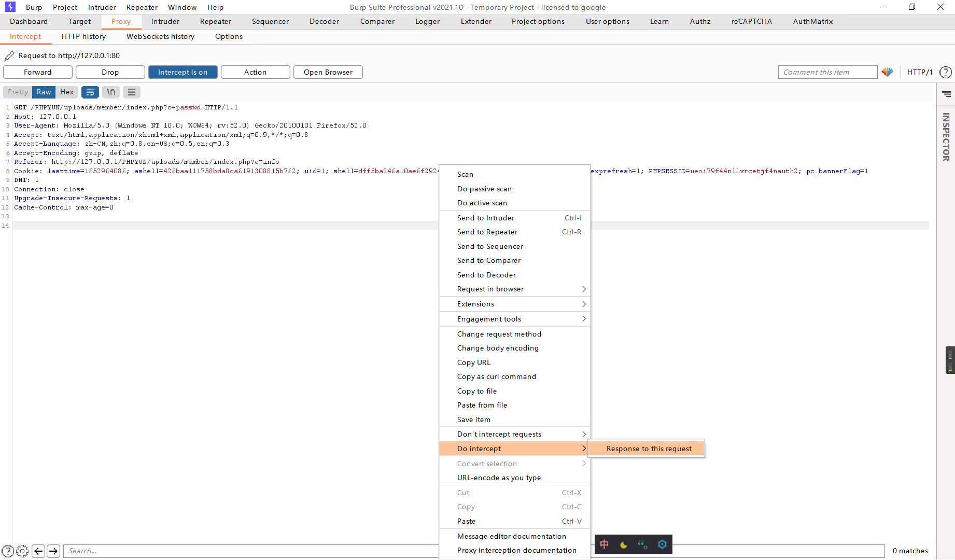Toggle the show non-printable characters icon
Image resolution: width=955 pixels, height=560 pixels.
click(111, 92)
